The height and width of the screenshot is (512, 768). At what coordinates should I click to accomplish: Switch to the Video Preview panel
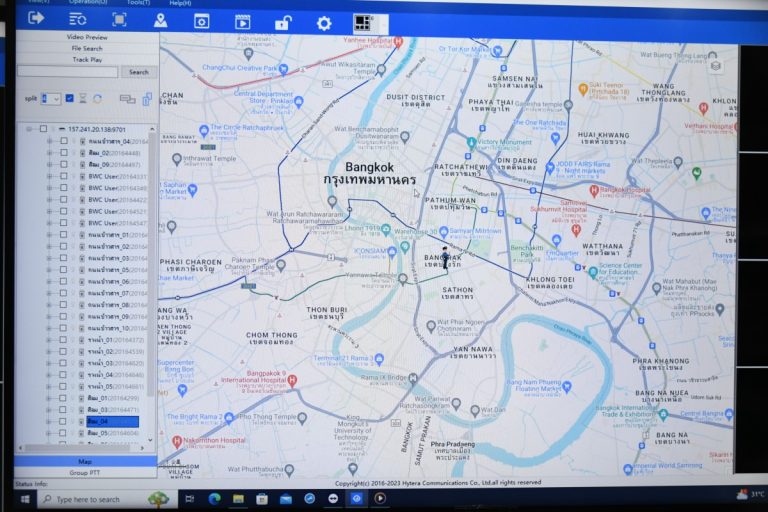pyautogui.click(x=87, y=37)
